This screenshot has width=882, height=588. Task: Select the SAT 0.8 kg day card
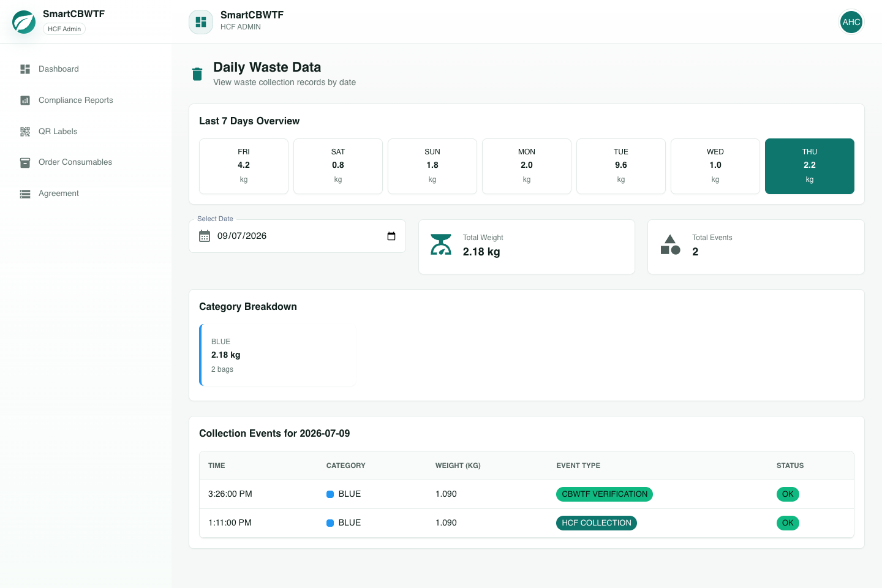(x=338, y=166)
